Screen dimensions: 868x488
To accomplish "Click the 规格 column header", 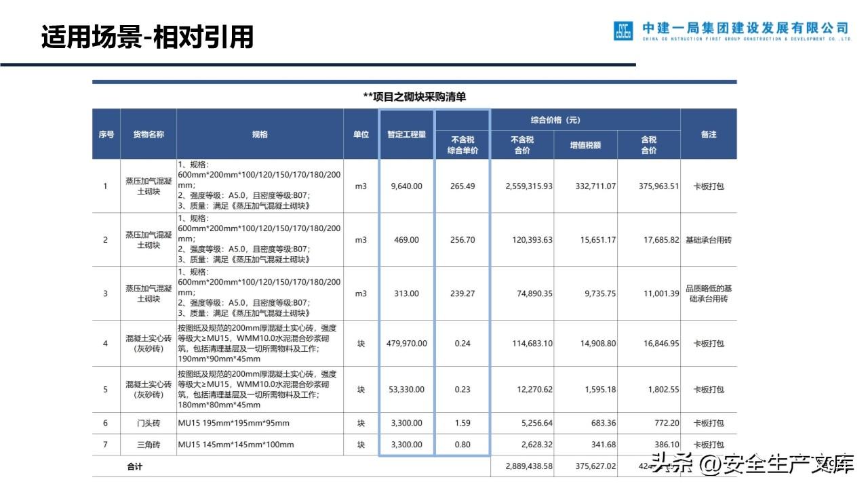I will click(x=260, y=134).
